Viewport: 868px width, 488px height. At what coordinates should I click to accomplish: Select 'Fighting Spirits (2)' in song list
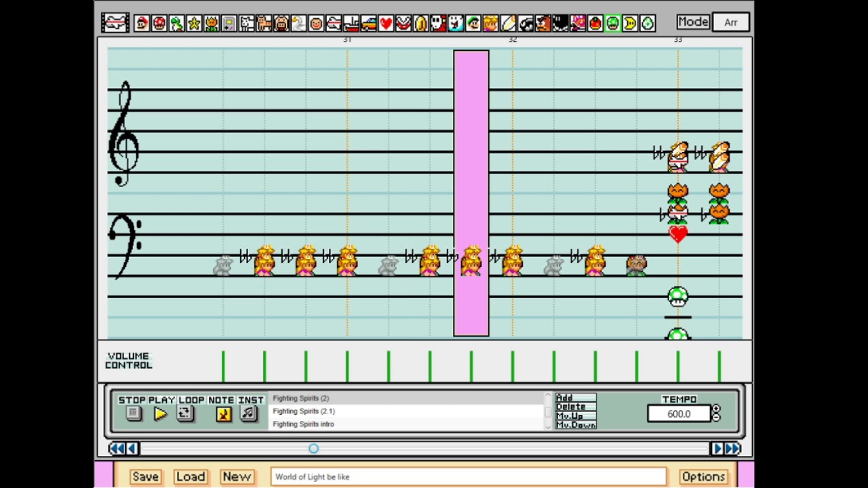407,399
